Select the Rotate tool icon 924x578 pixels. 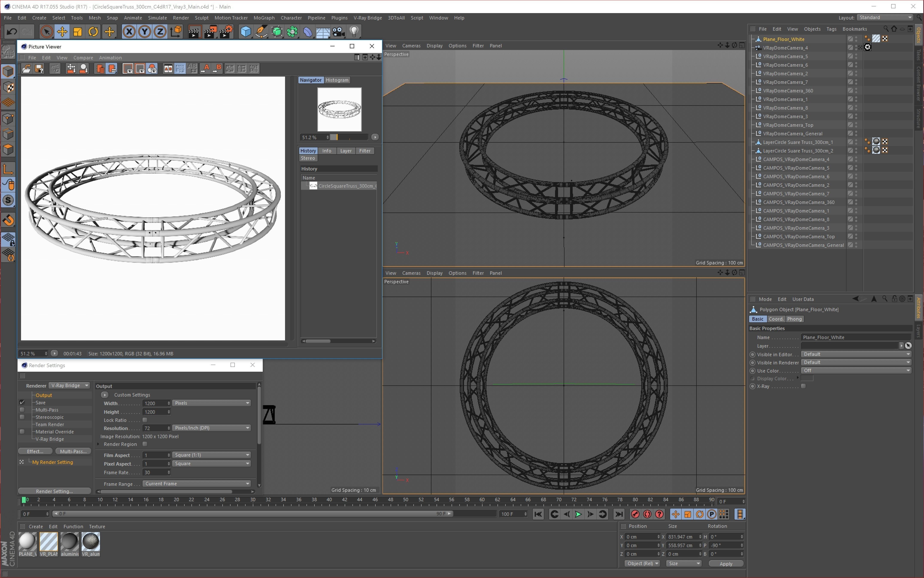coord(93,31)
